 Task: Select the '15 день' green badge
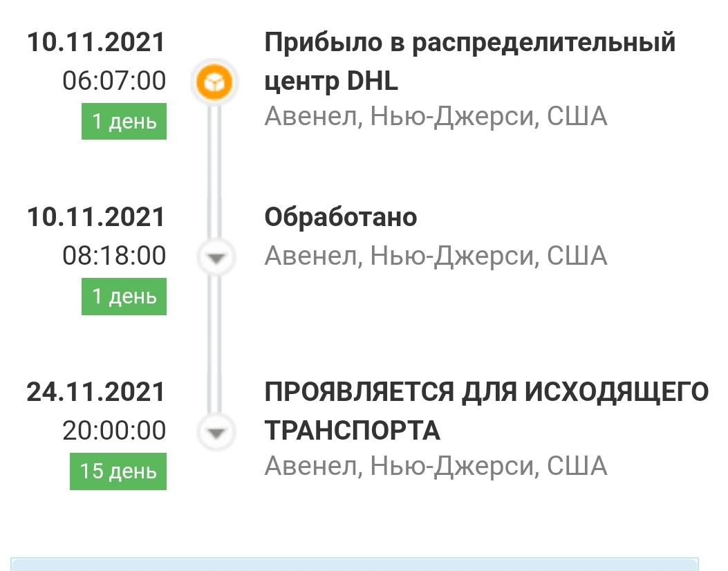point(118,471)
